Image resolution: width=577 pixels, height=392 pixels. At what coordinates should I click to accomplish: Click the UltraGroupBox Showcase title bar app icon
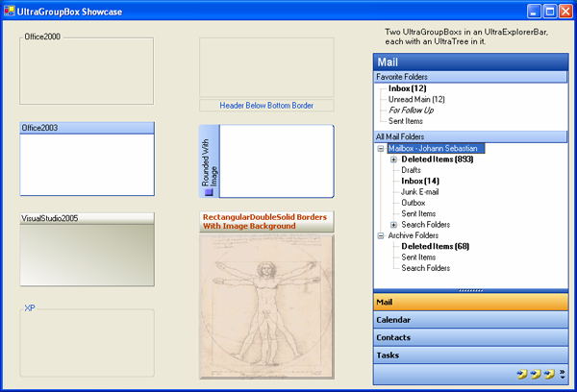tap(9, 11)
